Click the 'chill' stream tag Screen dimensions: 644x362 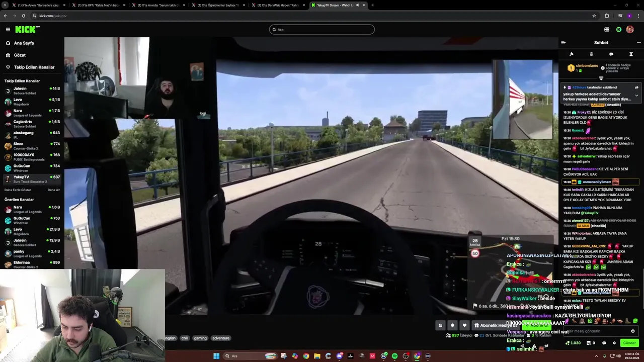tap(185, 338)
